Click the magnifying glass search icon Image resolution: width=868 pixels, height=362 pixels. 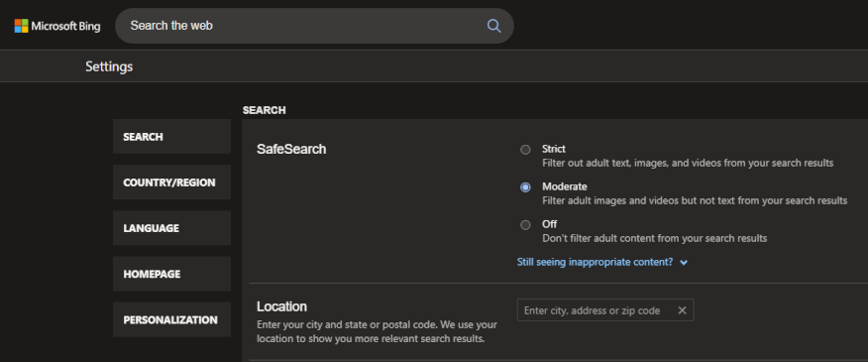pyautogui.click(x=493, y=26)
